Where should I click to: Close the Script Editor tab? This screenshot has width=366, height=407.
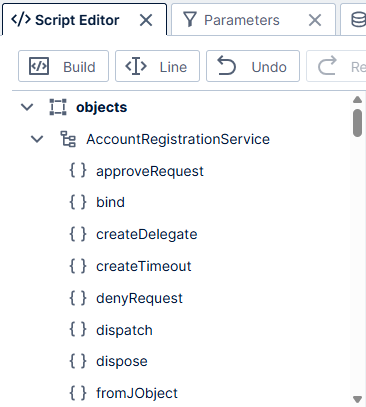pos(146,20)
